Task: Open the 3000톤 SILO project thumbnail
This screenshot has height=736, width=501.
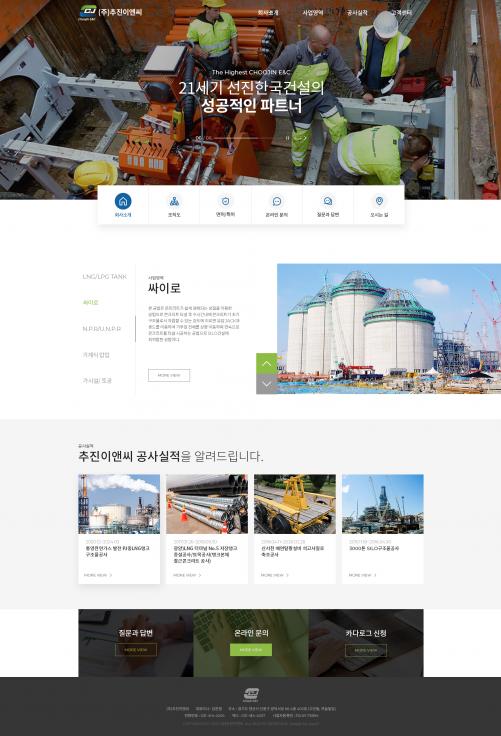Action: 383,504
